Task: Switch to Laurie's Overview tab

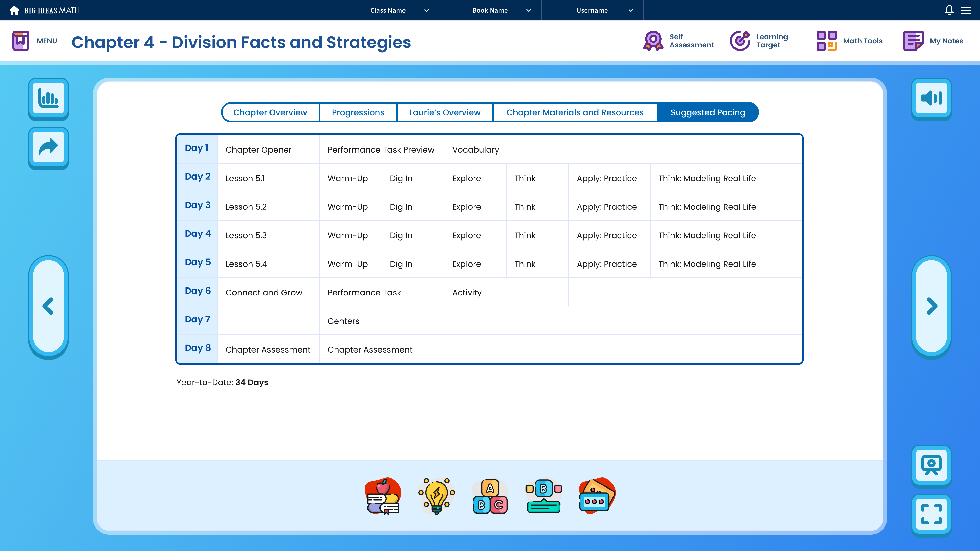Action: click(445, 112)
